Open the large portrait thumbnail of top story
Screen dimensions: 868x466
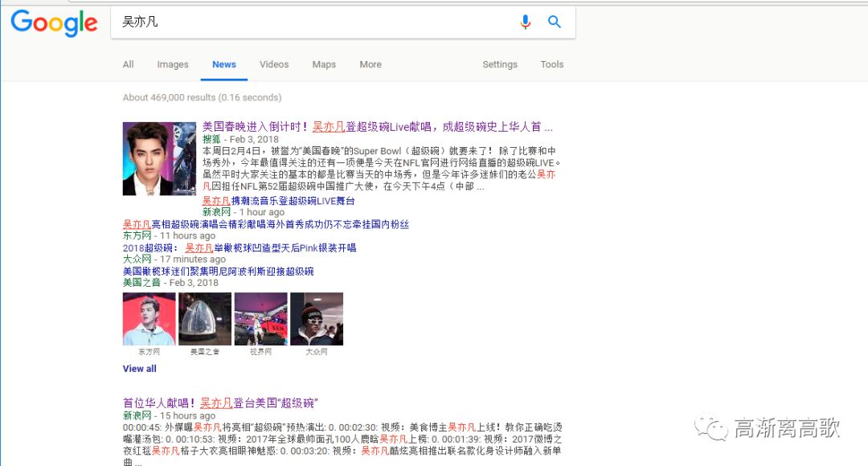point(159,158)
